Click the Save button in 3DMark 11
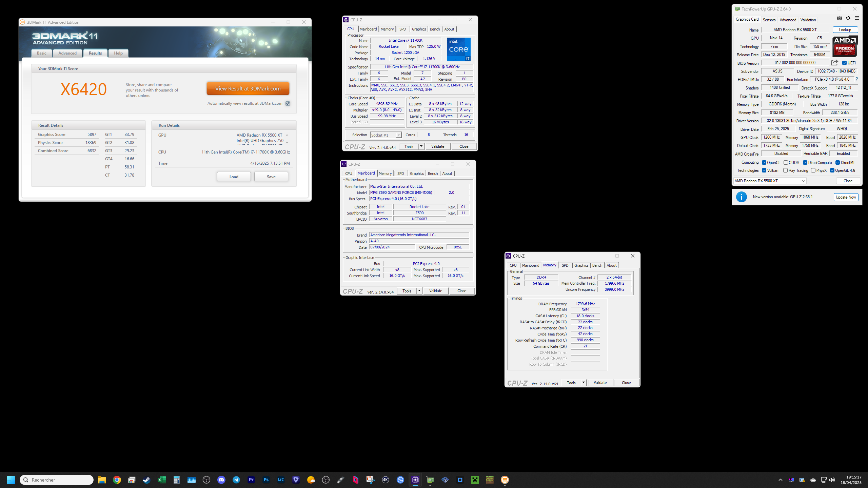The image size is (868, 488). pyautogui.click(x=271, y=177)
